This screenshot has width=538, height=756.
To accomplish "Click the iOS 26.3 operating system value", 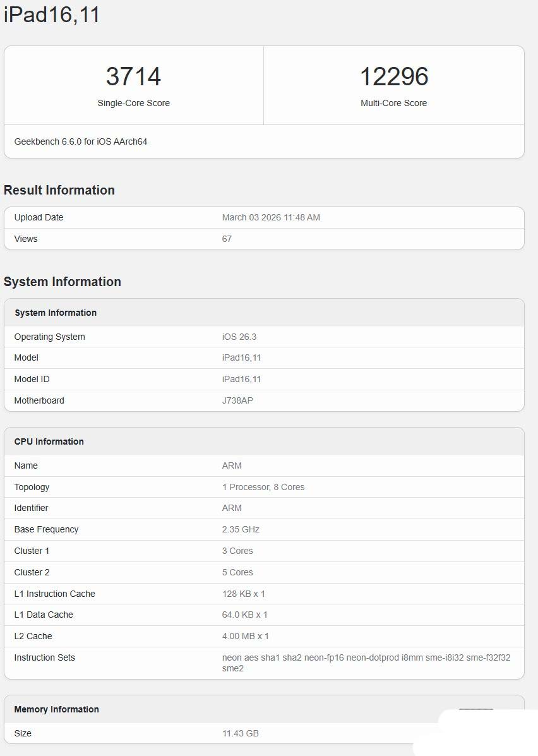I will (239, 337).
